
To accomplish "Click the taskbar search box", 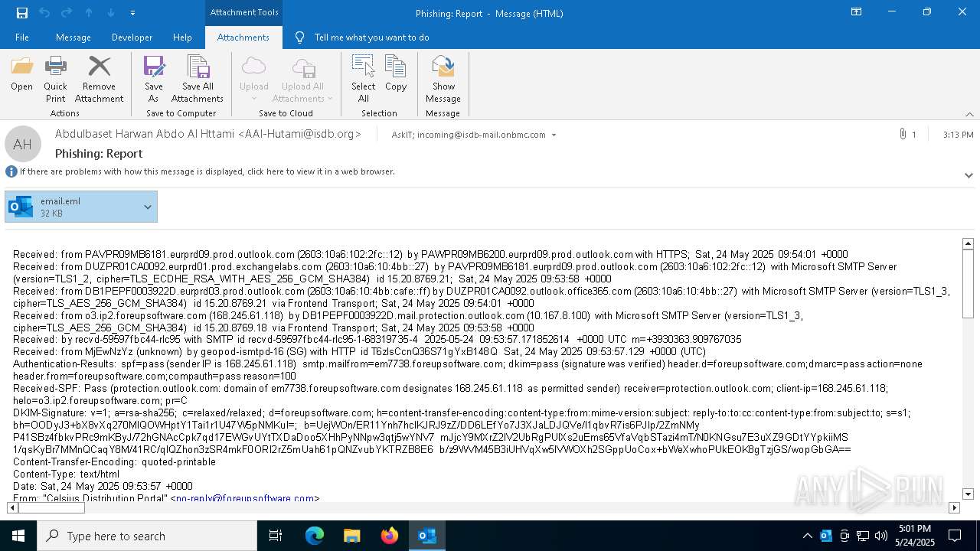I will (147, 536).
